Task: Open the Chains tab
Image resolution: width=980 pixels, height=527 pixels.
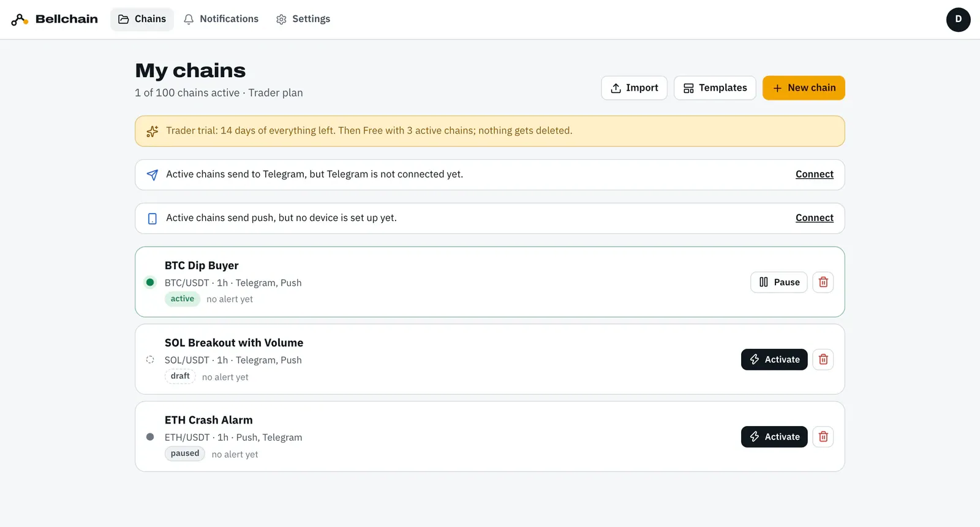Action: coord(142,19)
